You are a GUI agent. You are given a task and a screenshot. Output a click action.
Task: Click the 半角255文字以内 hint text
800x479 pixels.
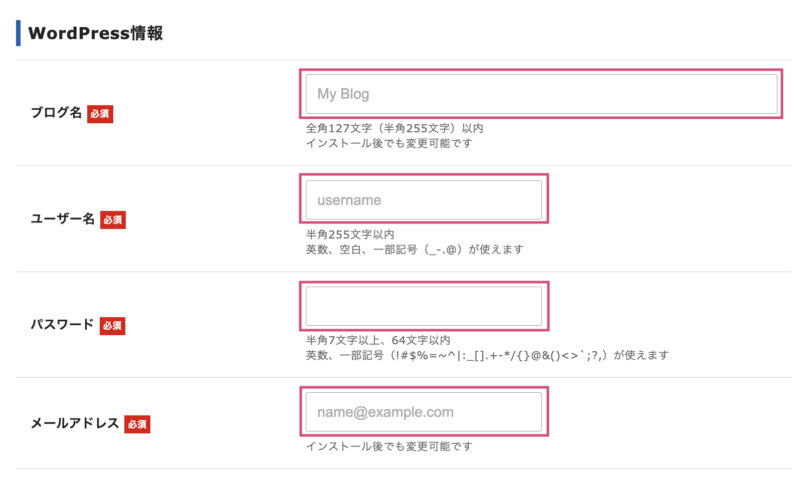350,235
